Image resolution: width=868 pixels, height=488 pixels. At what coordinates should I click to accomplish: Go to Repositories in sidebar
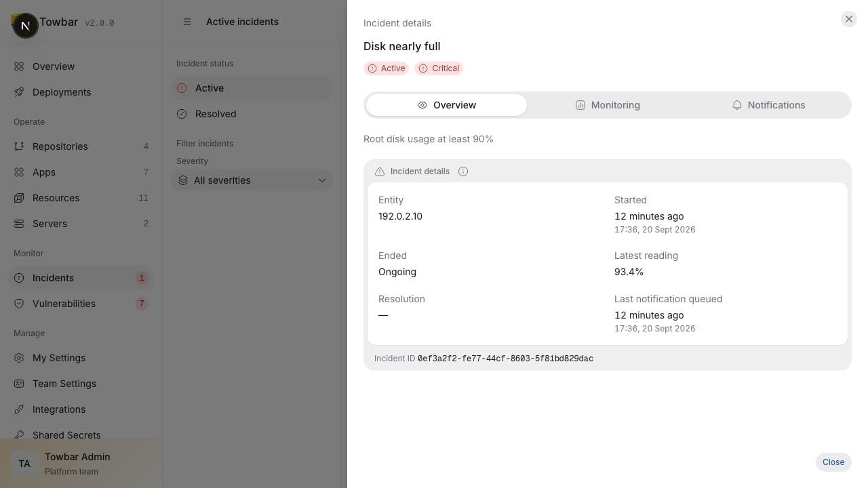[x=81, y=146]
